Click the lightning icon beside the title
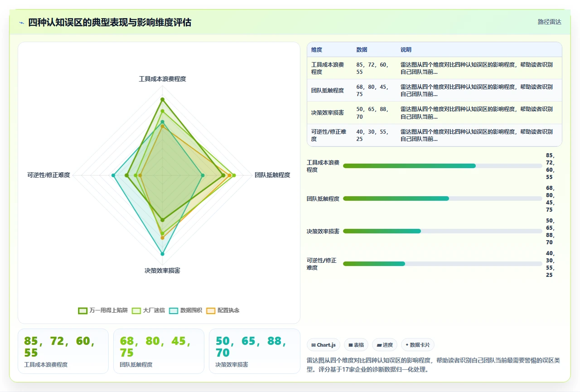Viewport: 580px width, 392px height. [22, 23]
